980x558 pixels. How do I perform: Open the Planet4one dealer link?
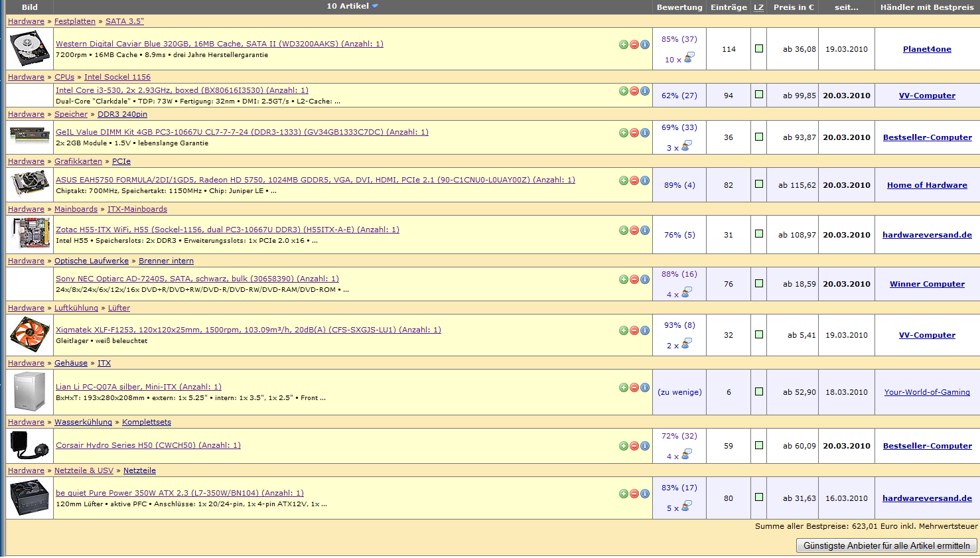point(927,49)
